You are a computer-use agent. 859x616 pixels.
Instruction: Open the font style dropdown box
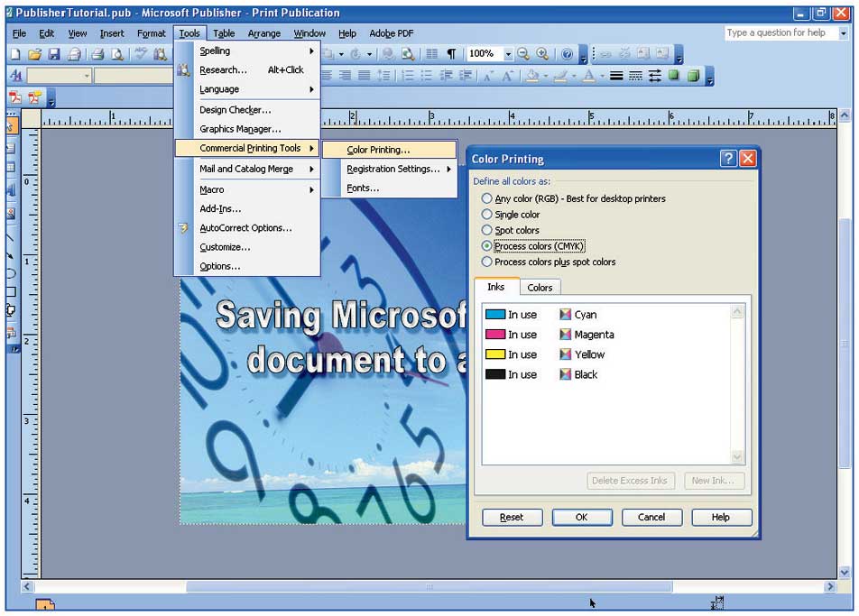point(60,76)
